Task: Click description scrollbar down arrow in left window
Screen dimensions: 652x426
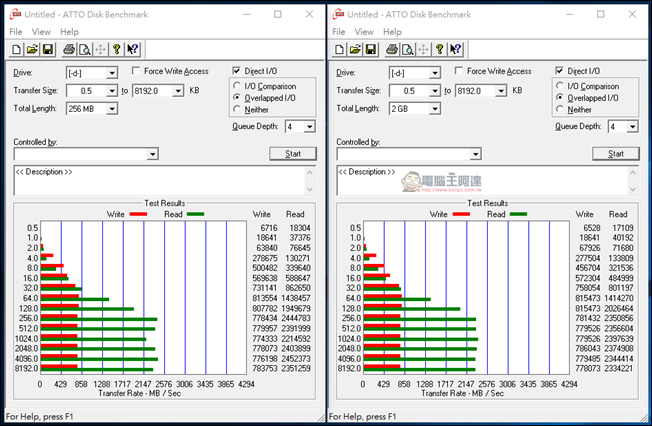Action: pos(310,189)
